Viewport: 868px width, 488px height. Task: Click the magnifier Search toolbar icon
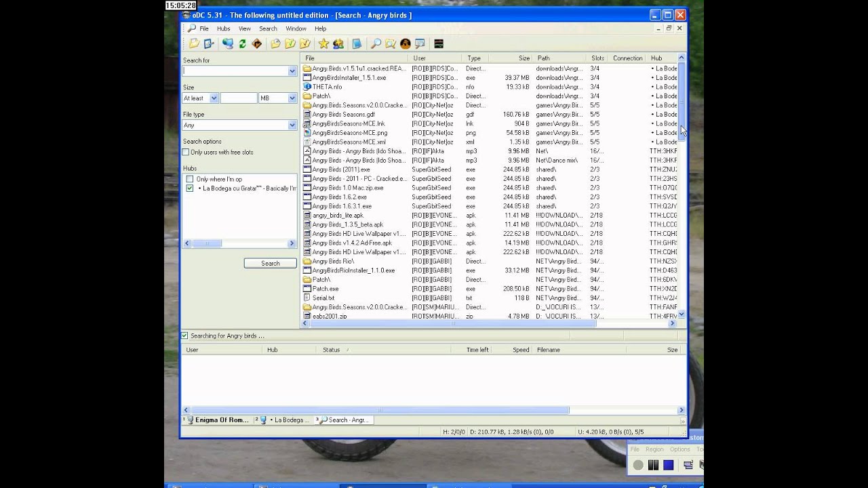coord(376,43)
